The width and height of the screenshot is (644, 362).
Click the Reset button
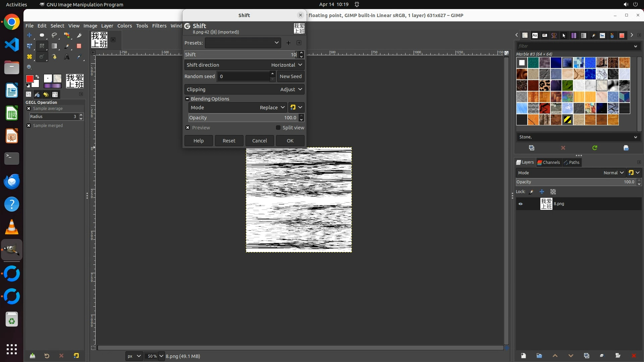229,141
